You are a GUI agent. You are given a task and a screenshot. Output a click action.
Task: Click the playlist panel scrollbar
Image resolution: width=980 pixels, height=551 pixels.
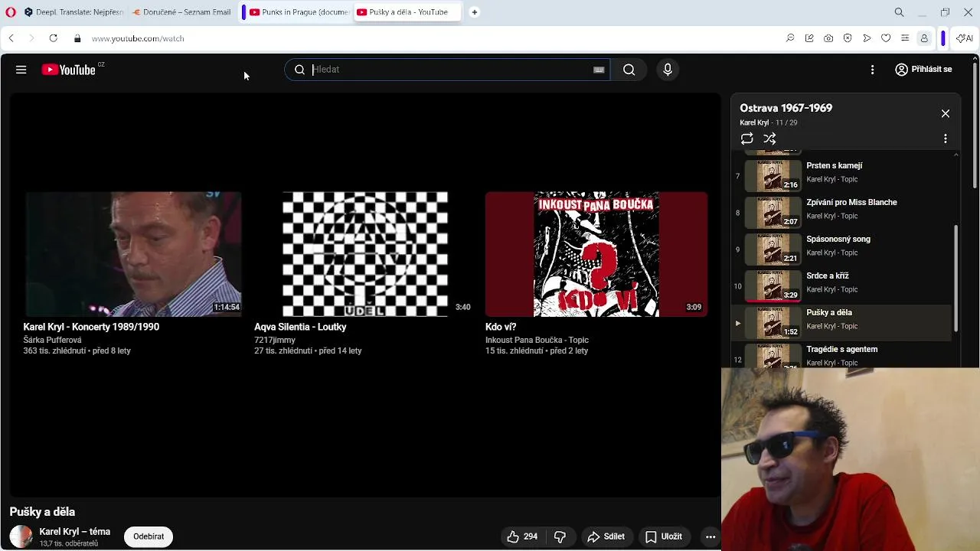coord(955,279)
